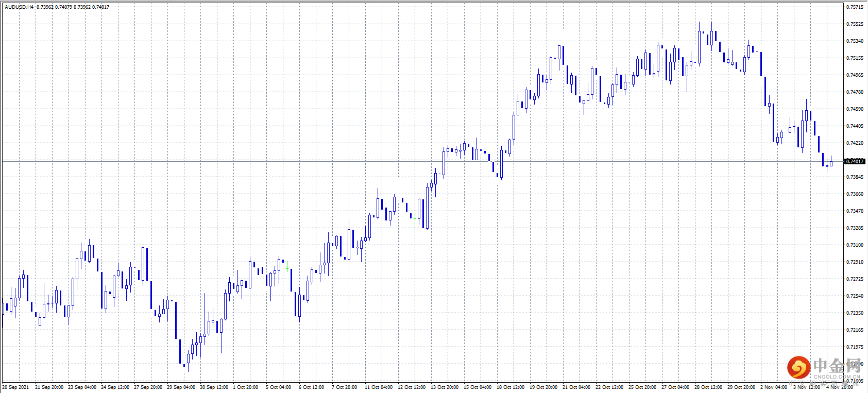The image size is (868, 393).
Task: Click the 0.72165 price scale label
Action: point(855,330)
